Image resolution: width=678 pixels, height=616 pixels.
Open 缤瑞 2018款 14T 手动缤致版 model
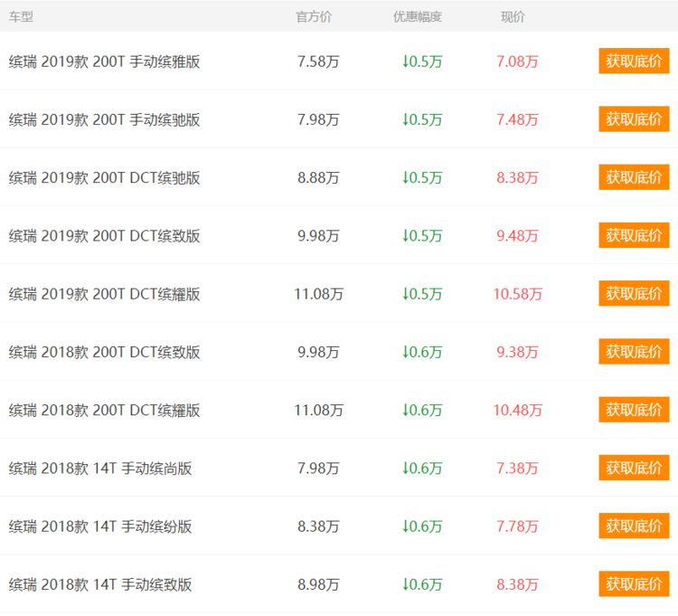coord(99,584)
